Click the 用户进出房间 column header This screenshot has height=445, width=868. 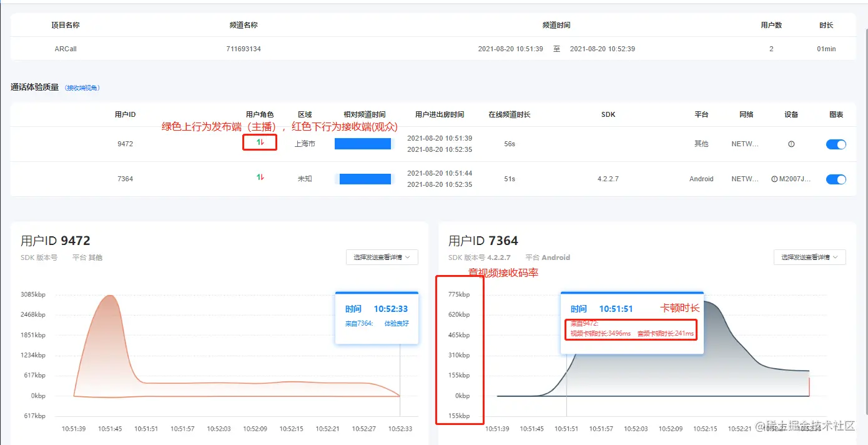pyautogui.click(x=440, y=114)
